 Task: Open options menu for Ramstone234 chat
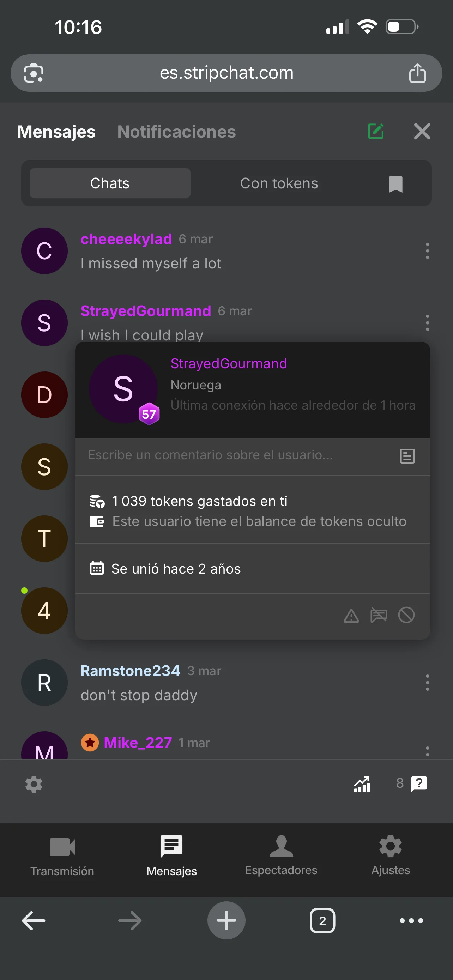(427, 683)
